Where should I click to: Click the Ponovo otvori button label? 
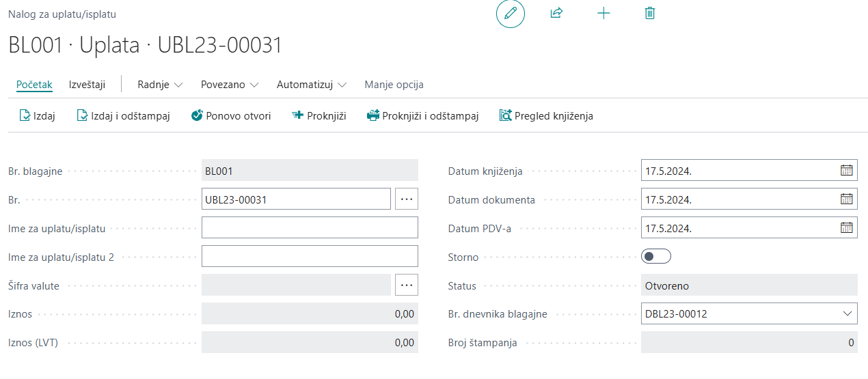pos(239,116)
